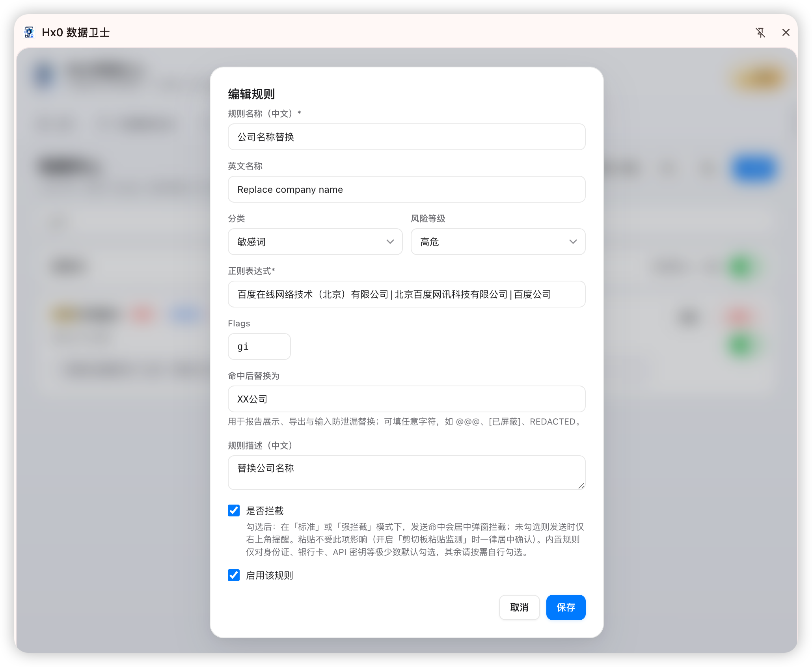Viewport: 812px width, 667px height.
Task: Click the Hx0 数据卫士 window title text
Action: pyautogui.click(x=76, y=32)
